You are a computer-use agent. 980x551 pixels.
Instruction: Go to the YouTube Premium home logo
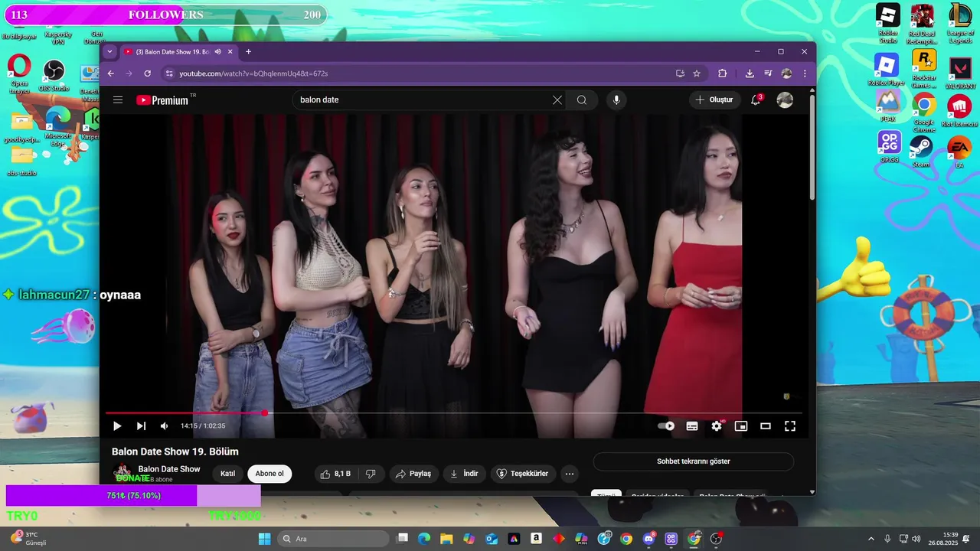(163, 100)
